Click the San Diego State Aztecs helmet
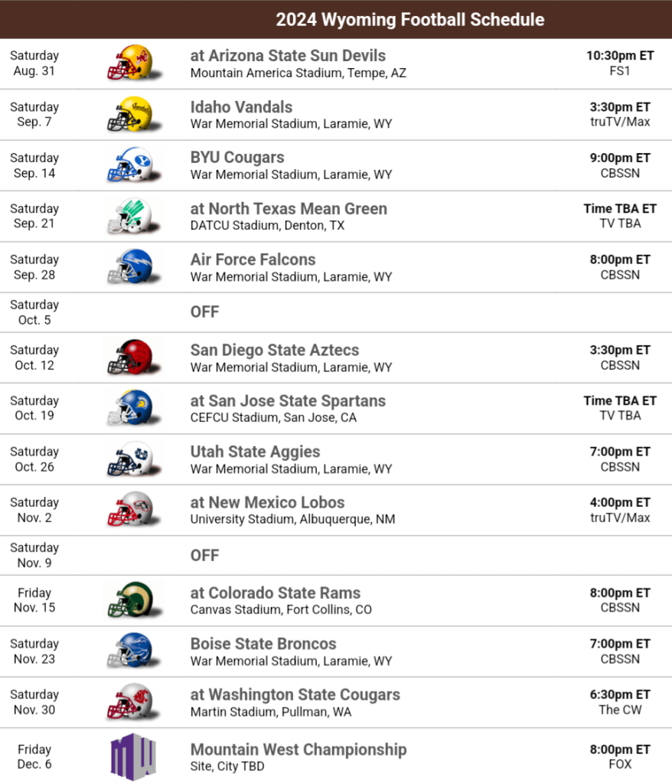 tap(130, 357)
